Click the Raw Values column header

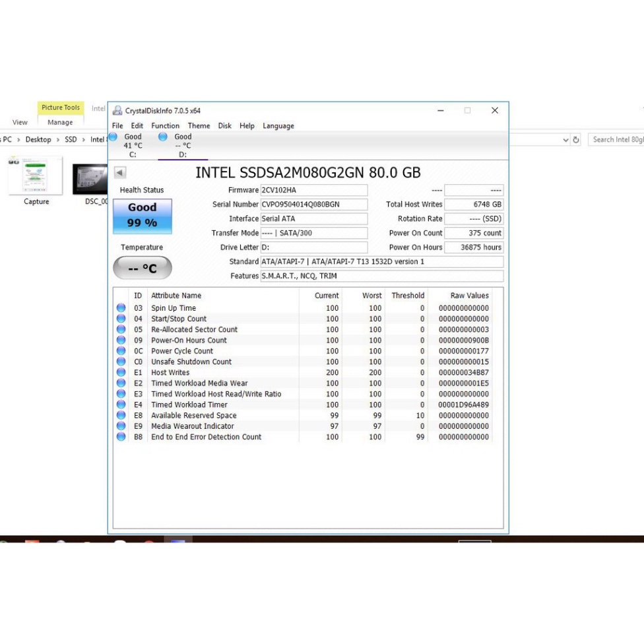pyautogui.click(x=469, y=296)
